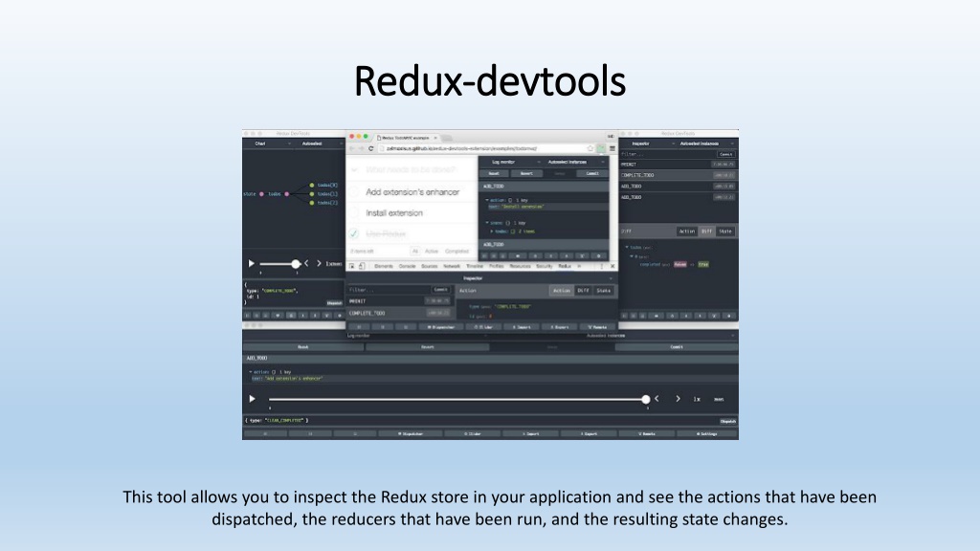Open the Log monitor dropdown in the popup
The width and height of the screenshot is (980, 551).
coord(510,162)
